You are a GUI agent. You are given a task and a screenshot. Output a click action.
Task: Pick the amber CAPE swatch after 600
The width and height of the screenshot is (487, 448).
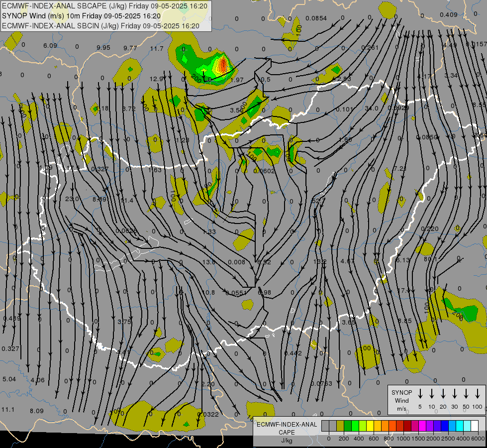(378, 426)
